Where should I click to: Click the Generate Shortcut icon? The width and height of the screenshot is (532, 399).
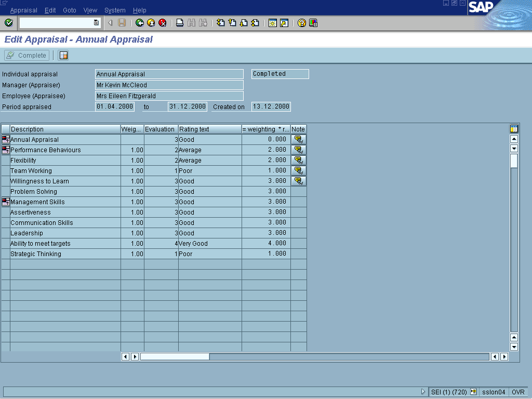[x=284, y=23]
